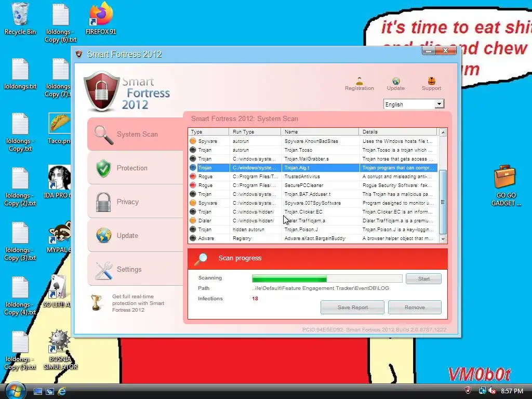The image size is (532, 399).
Task: Select the Spyware.007SpySoftware row
Action: (313, 203)
